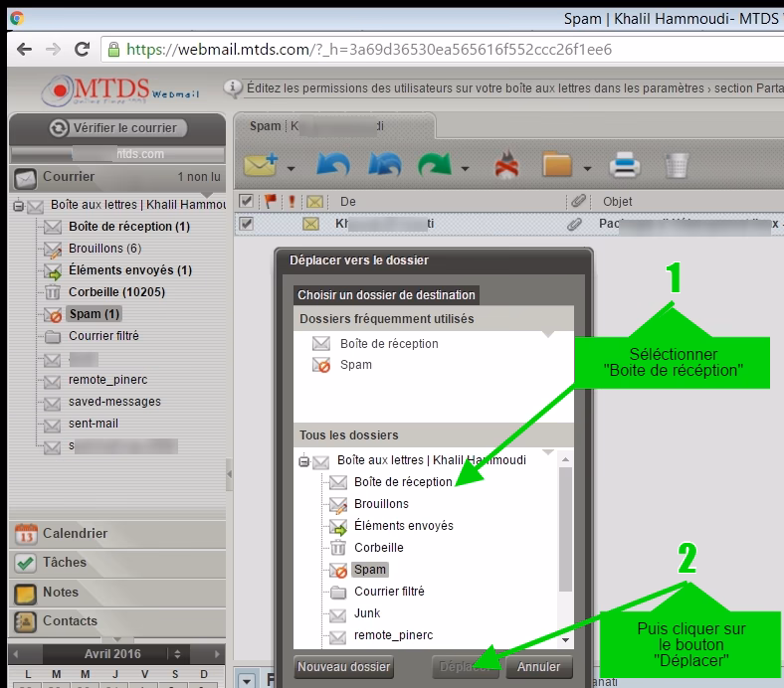This screenshot has width=784, height=688.
Task: Click the Nouveau dossier button
Action: [344, 667]
